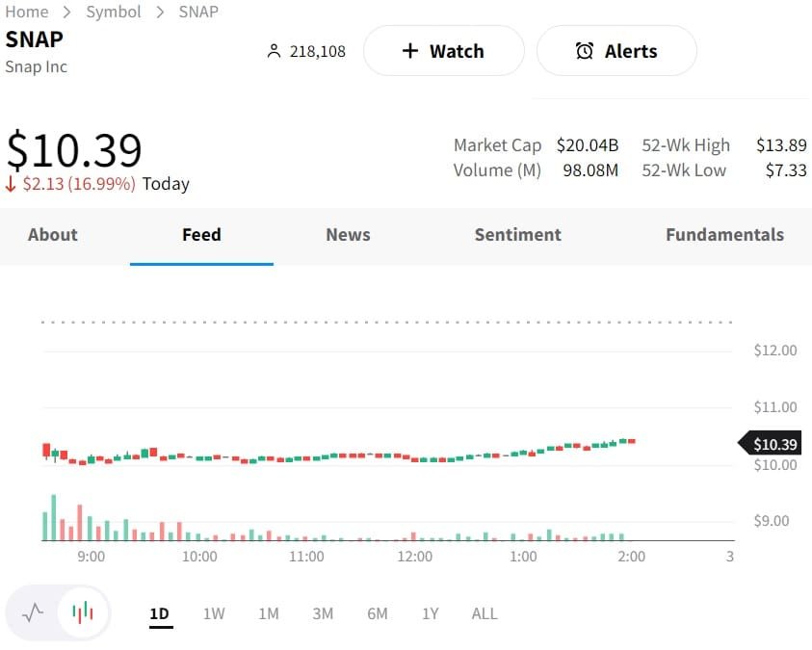Screen dimensions: 812x650
Task: Select the 6M chart range
Action: [x=377, y=613]
